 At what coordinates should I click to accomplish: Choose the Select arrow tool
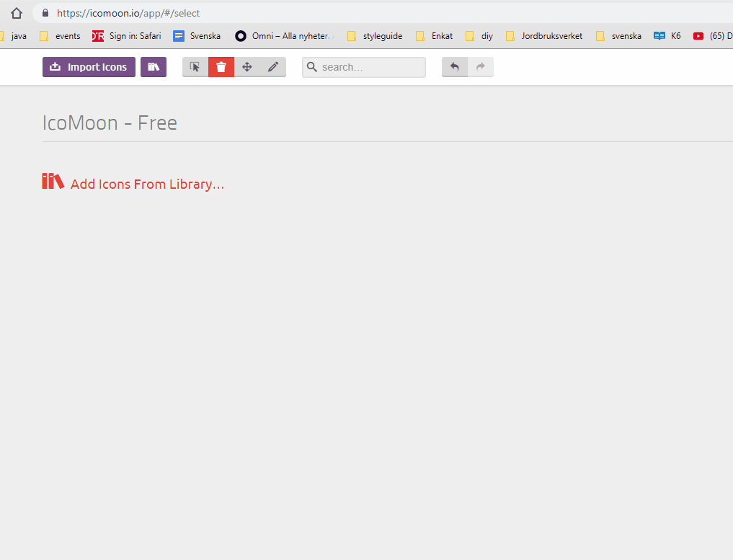pyautogui.click(x=195, y=67)
